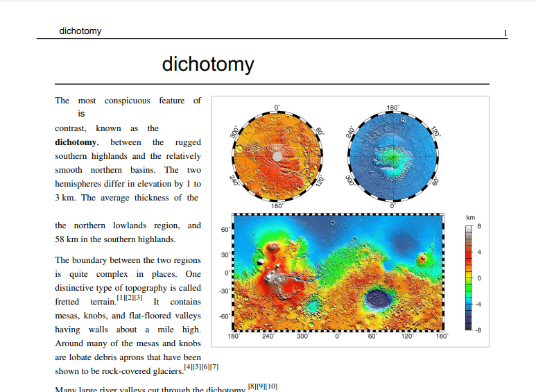The image size is (536, 392).
Task: Click the dark blue basin on global map
Action: pos(377,299)
